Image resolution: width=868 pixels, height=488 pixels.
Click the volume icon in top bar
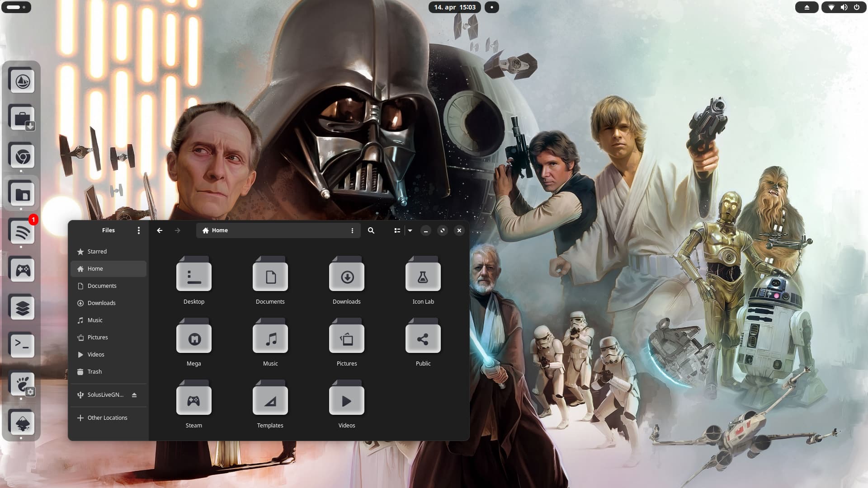[x=844, y=7]
